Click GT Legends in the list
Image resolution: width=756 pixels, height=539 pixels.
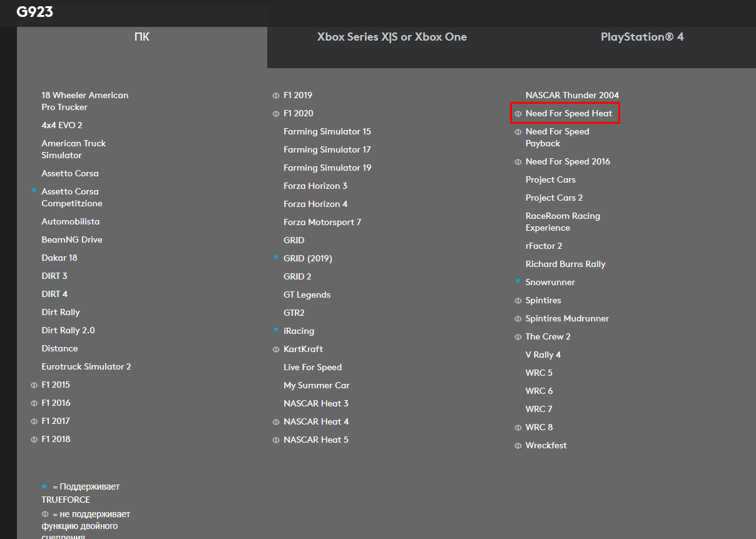coord(307,295)
